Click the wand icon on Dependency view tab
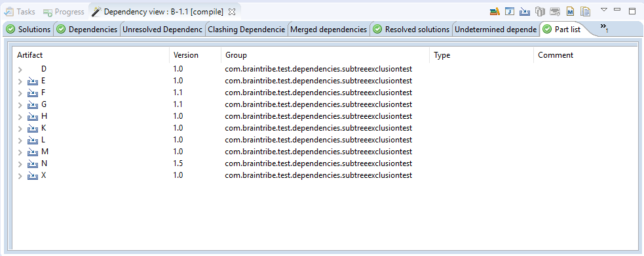 (96, 12)
